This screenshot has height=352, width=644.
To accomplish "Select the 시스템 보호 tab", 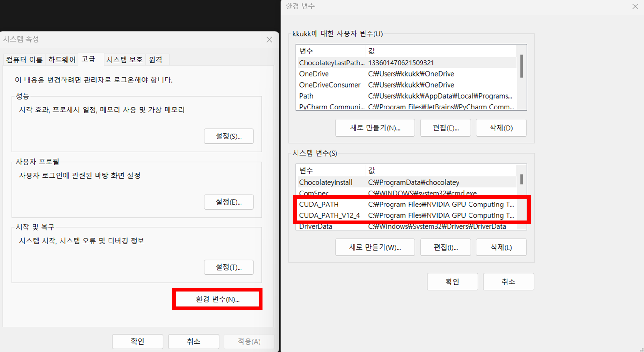I will tap(124, 60).
